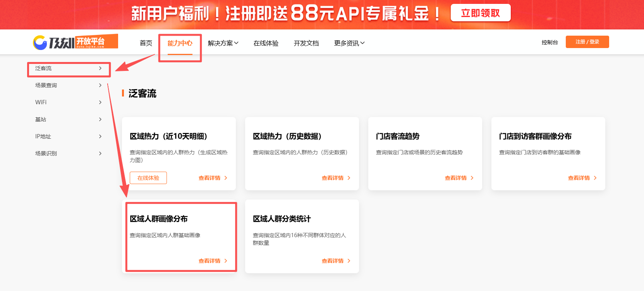644x291 pixels.
Task: Click the arrow beside 场景识别
Action: coord(100,153)
